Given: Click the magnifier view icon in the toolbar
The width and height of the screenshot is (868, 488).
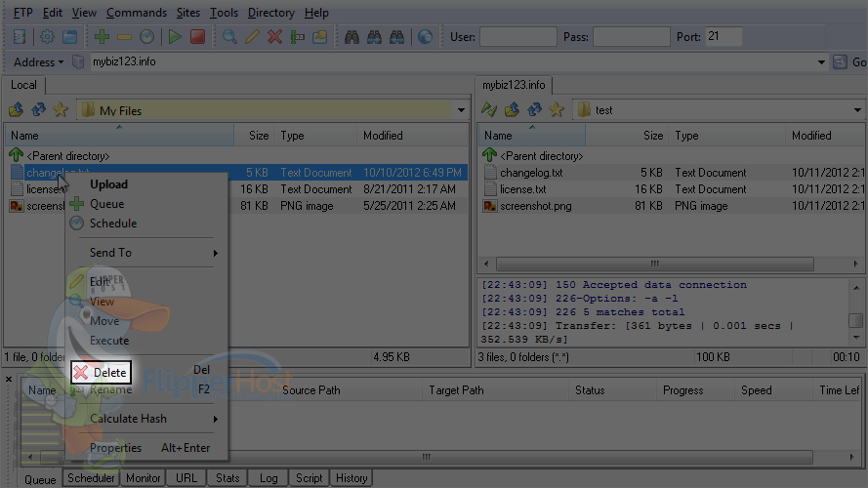Looking at the screenshot, I should [229, 37].
